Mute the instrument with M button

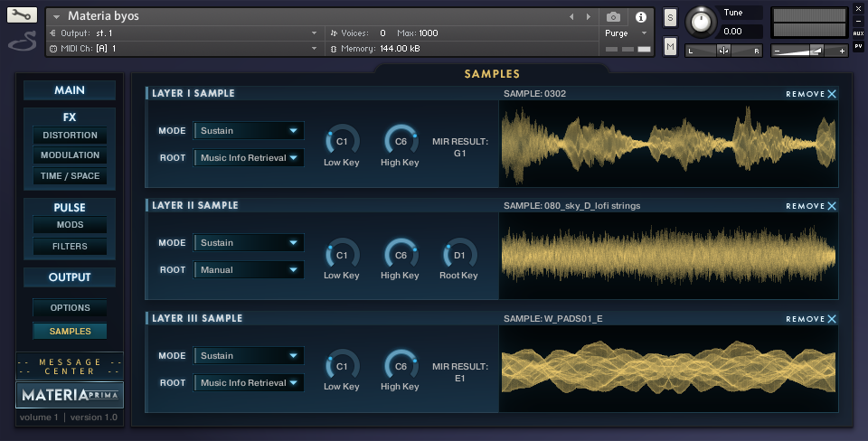(670, 46)
